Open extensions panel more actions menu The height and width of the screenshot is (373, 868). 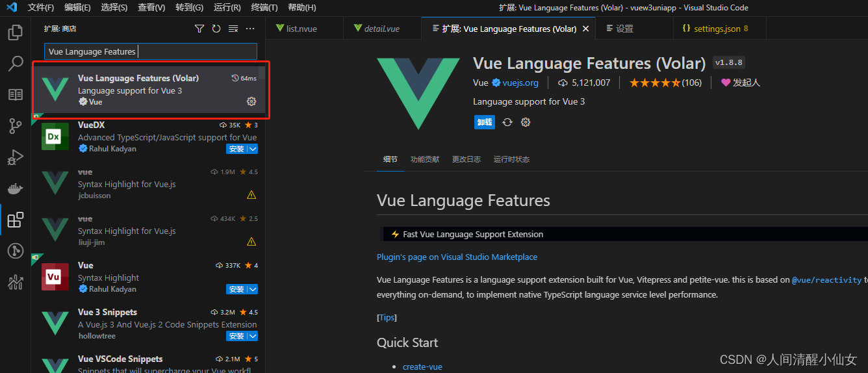pos(250,29)
